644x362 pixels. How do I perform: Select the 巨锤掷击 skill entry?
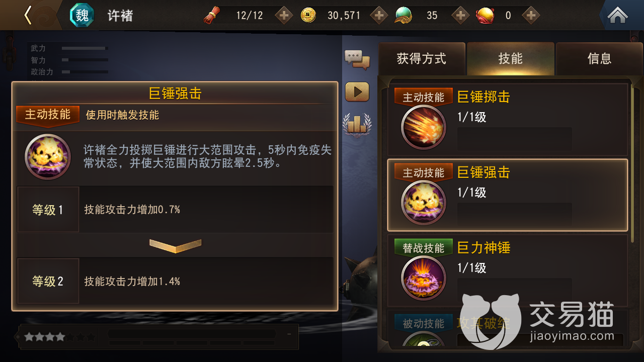(x=508, y=119)
